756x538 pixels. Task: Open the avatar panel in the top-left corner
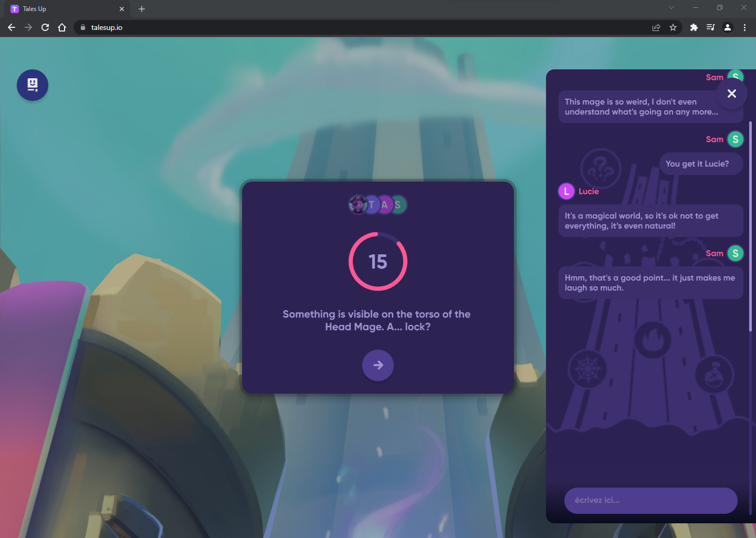(32, 85)
